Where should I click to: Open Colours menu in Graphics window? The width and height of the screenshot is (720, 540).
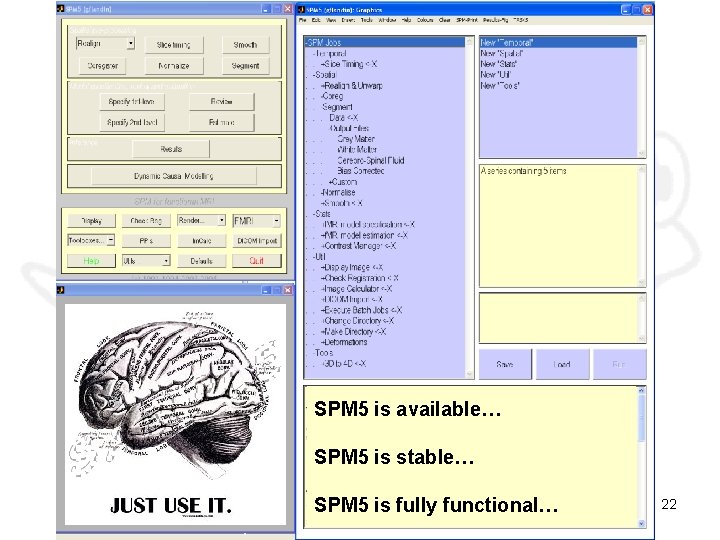425,20
